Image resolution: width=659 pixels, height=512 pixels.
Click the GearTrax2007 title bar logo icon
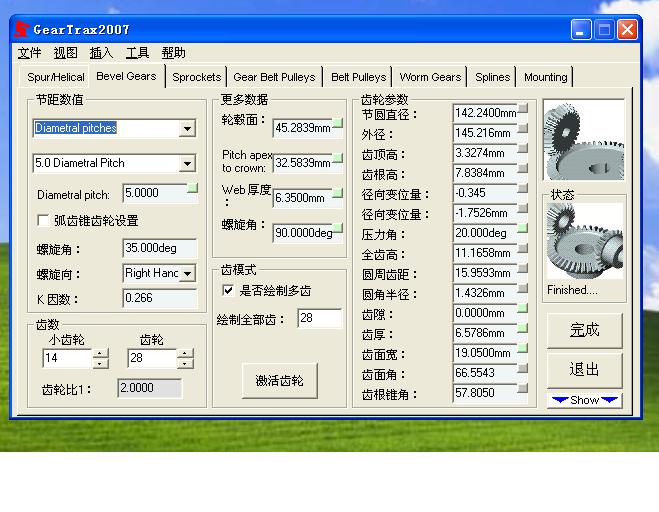[x=22, y=29]
